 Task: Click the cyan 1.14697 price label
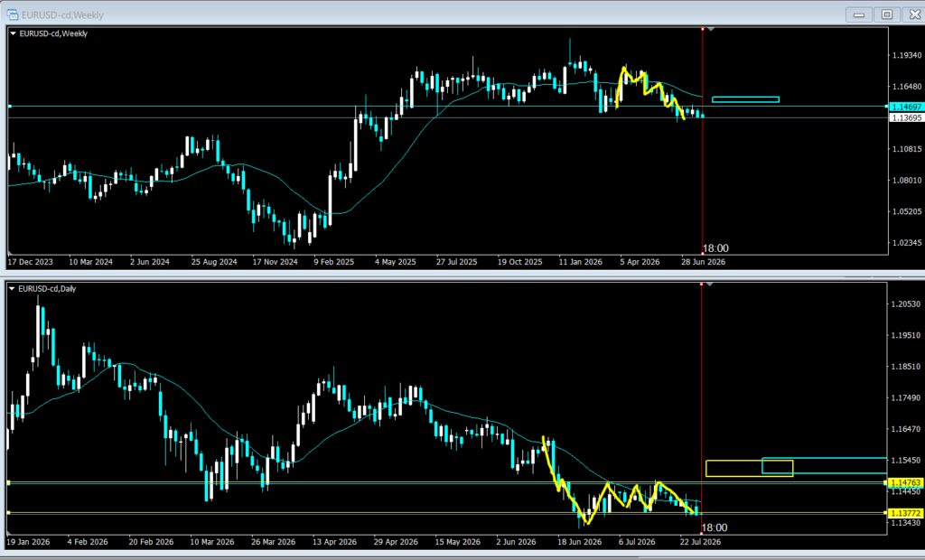point(905,107)
